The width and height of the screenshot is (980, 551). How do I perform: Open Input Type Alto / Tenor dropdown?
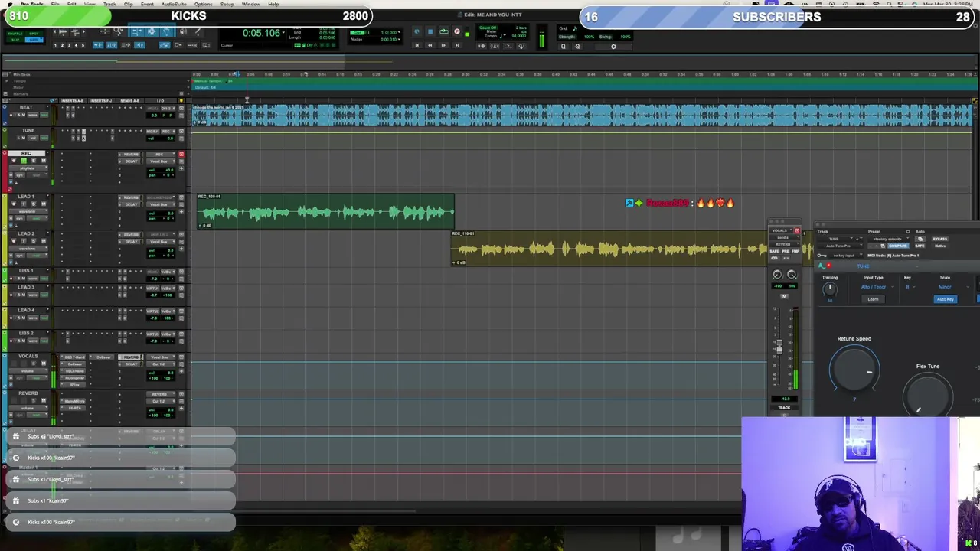point(877,287)
